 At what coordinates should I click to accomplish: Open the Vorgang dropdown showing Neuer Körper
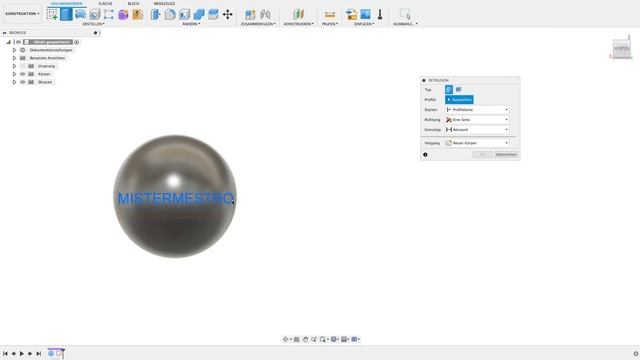477,143
